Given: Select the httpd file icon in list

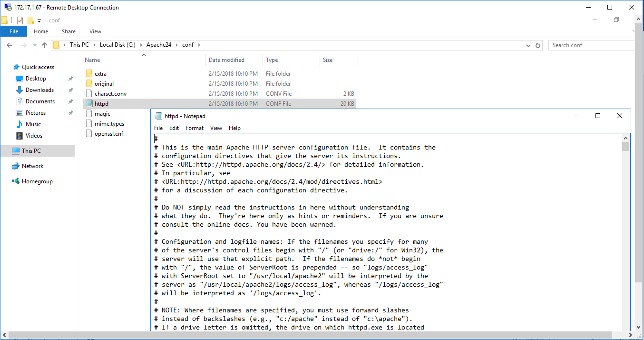Looking at the screenshot, I should click(x=89, y=104).
